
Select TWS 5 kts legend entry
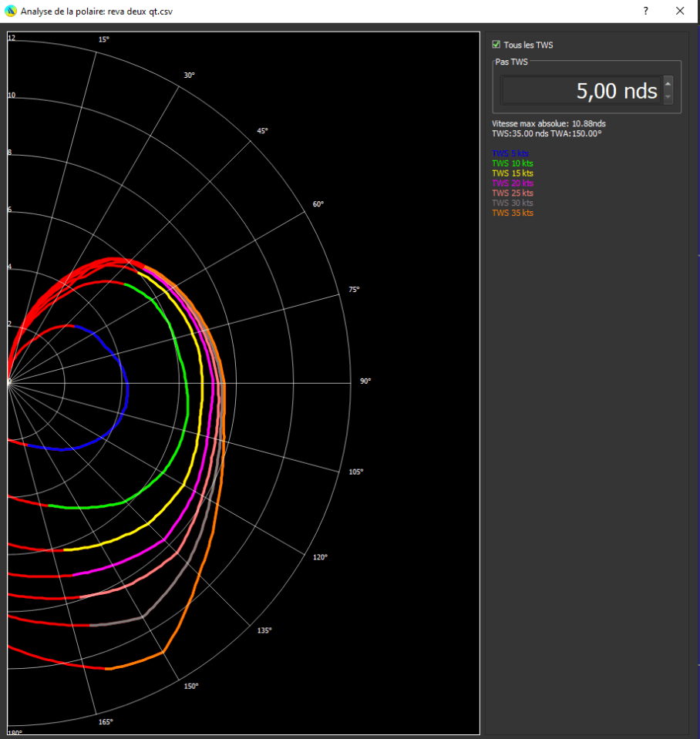click(x=512, y=153)
